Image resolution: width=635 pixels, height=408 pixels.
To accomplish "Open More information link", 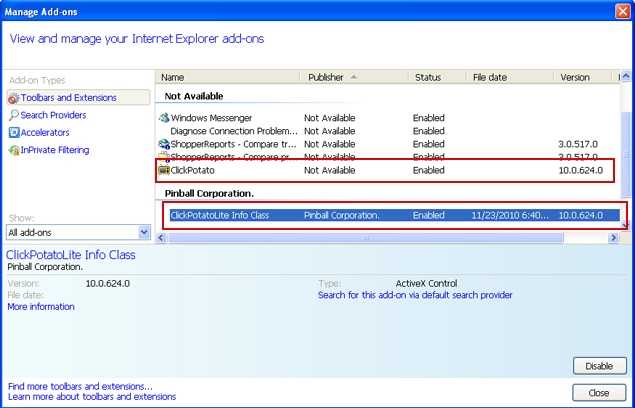I will (41, 307).
